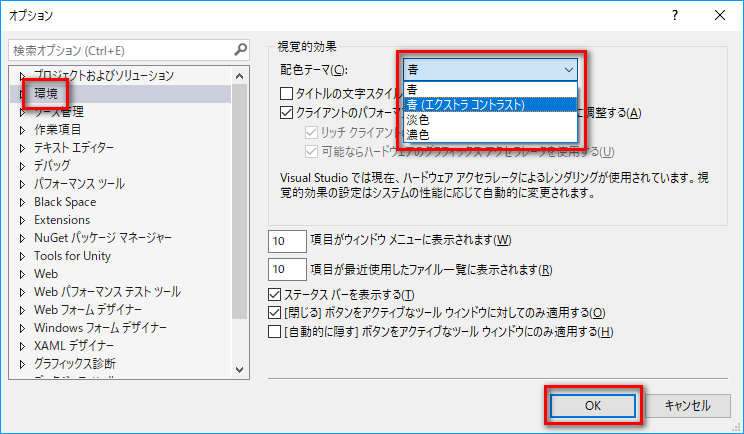
Task: Expand the Black Space node
Action: (22, 202)
